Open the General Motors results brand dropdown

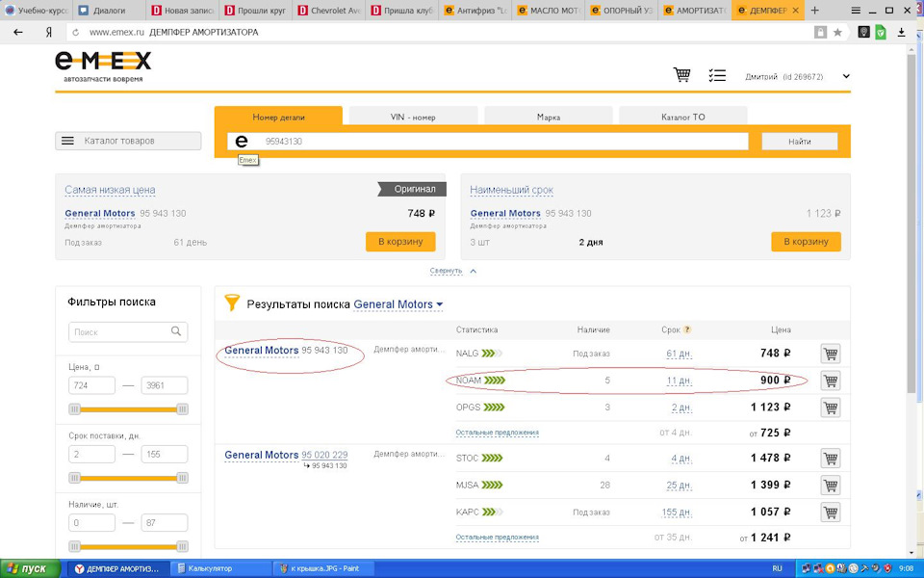click(398, 305)
